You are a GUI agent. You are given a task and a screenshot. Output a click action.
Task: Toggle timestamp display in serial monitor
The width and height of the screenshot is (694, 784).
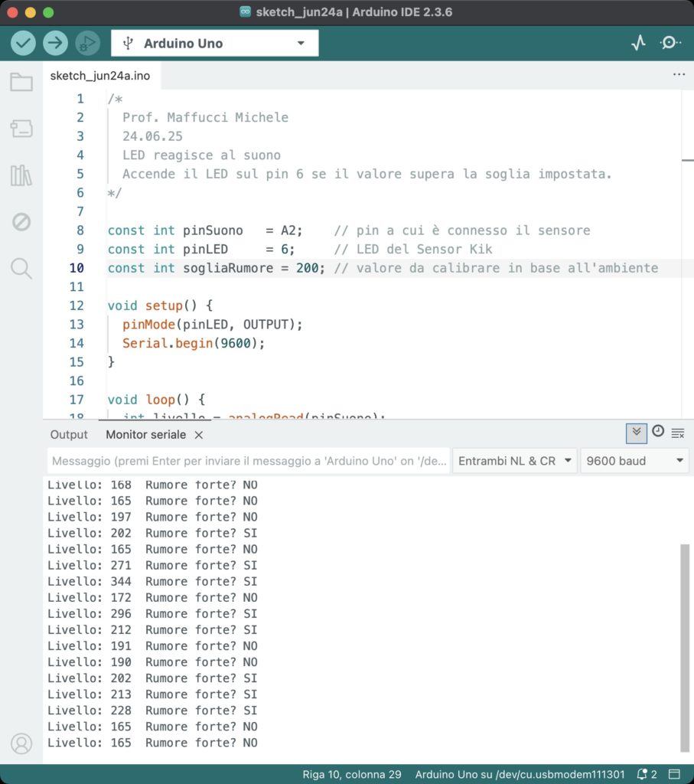(657, 433)
